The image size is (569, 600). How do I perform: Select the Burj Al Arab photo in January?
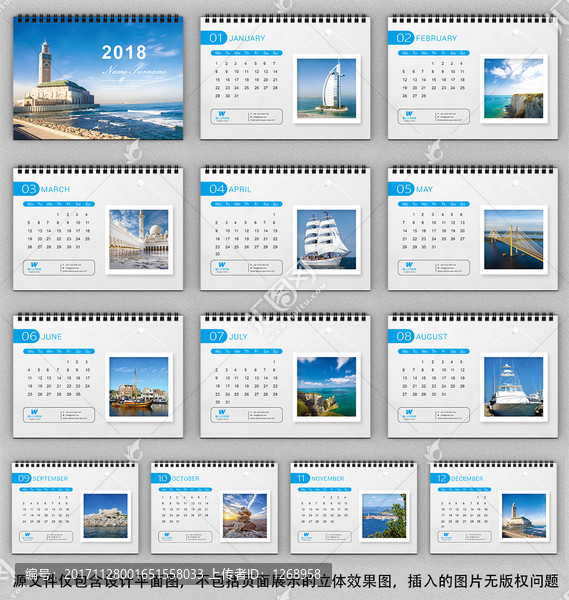[x=326, y=88]
